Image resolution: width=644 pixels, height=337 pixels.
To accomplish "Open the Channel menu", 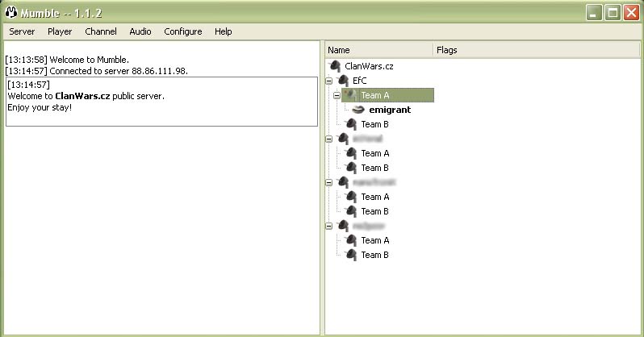I will tap(101, 31).
